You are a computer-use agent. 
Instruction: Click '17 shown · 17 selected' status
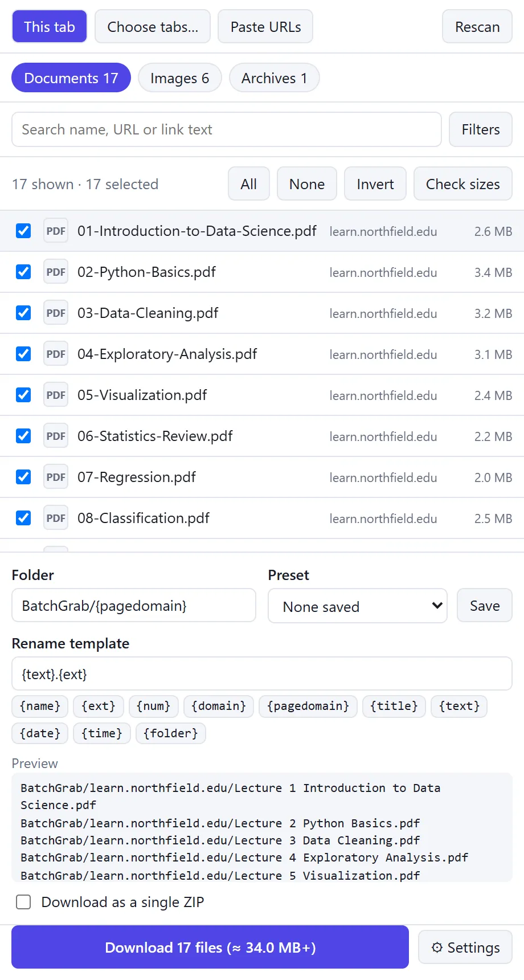(85, 184)
